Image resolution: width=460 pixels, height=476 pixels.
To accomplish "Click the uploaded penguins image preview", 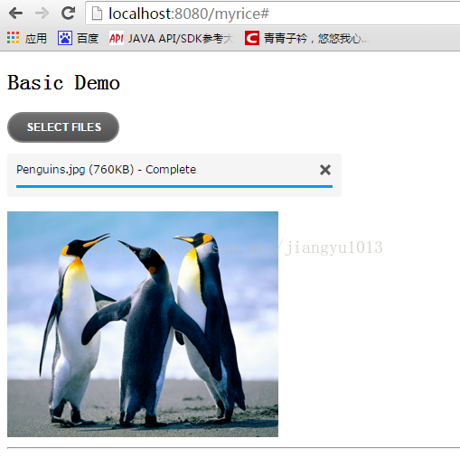I will tap(143, 324).
